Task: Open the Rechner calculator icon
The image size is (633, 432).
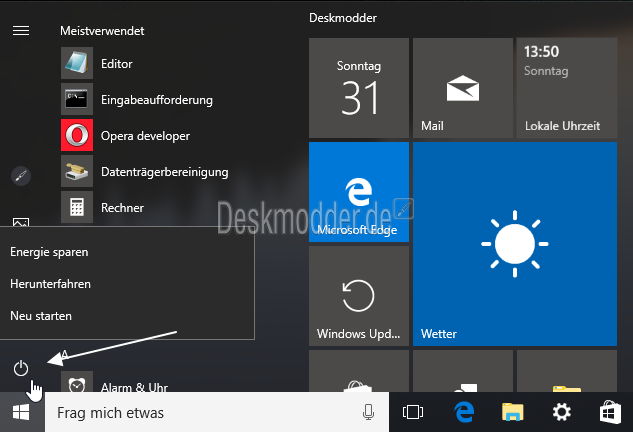Action: 77,207
